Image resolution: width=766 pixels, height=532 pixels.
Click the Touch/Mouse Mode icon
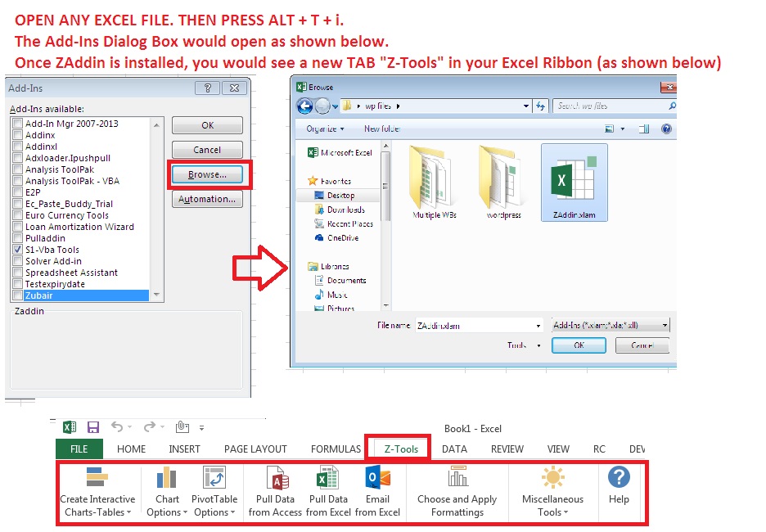[182, 427]
